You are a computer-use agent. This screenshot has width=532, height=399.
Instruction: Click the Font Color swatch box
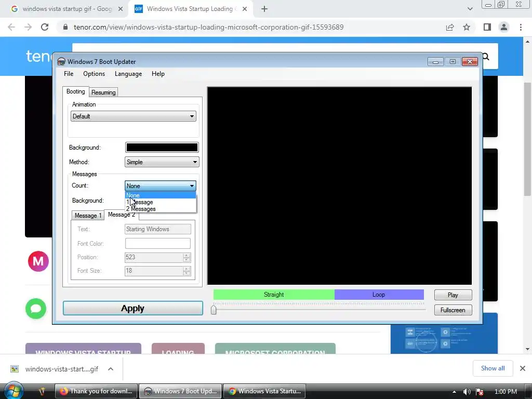point(158,243)
